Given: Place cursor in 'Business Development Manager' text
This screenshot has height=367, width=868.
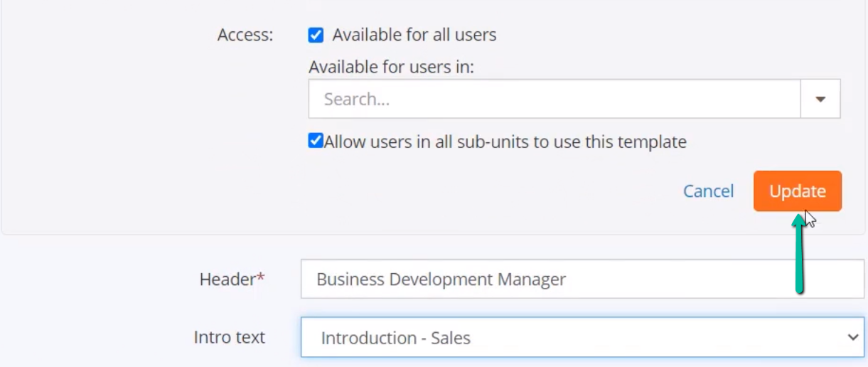Looking at the screenshot, I should (441, 280).
